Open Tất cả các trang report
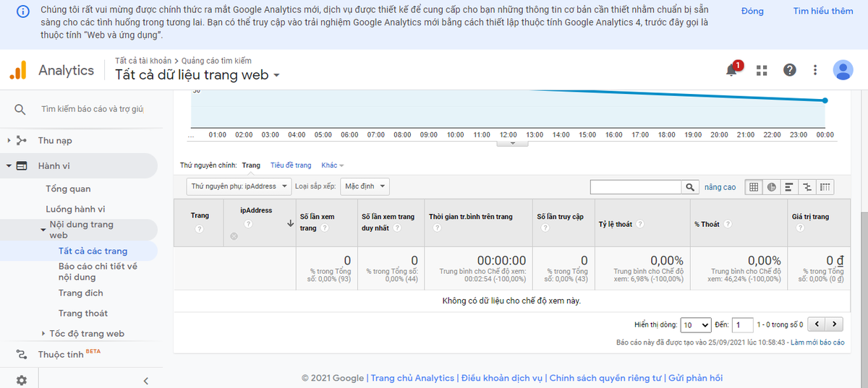This screenshot has height=388, width=868. tap(93, 251)
